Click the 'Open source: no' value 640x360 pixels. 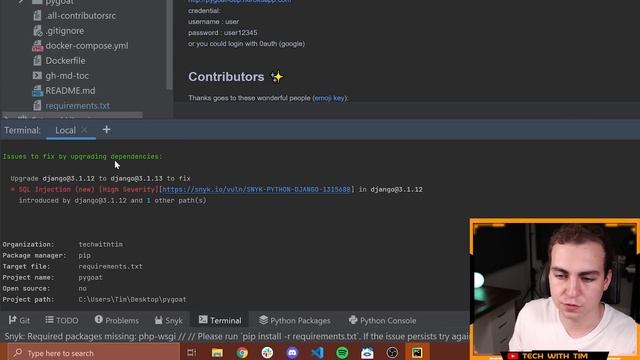click(x=82, y=289)
